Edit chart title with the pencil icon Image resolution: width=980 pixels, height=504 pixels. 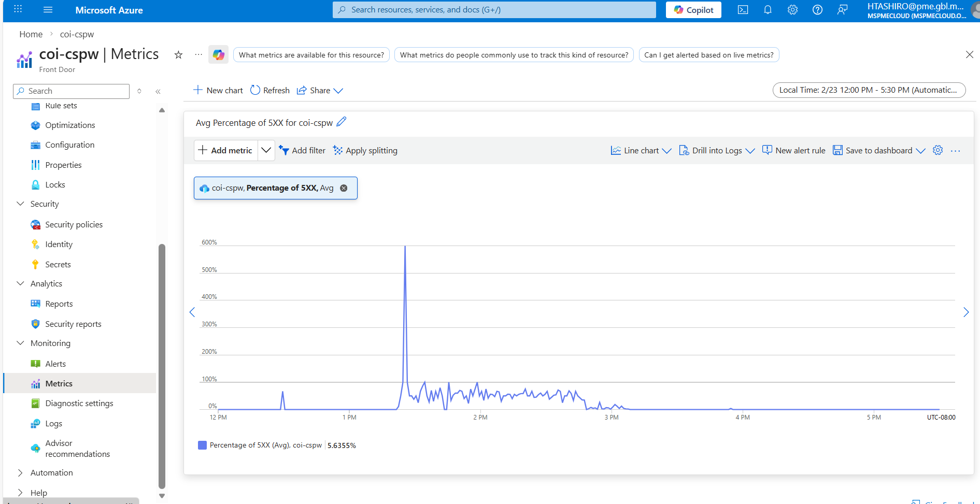341,122
